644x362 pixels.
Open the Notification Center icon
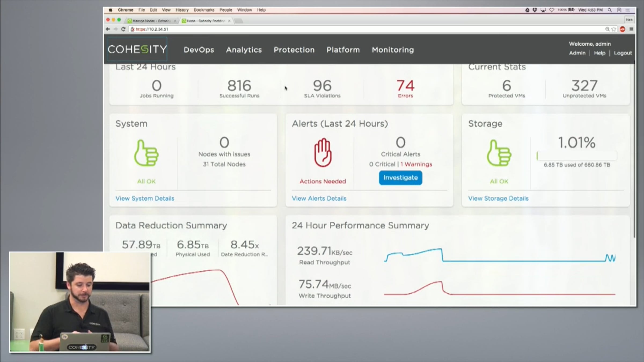tap(627, 10)
